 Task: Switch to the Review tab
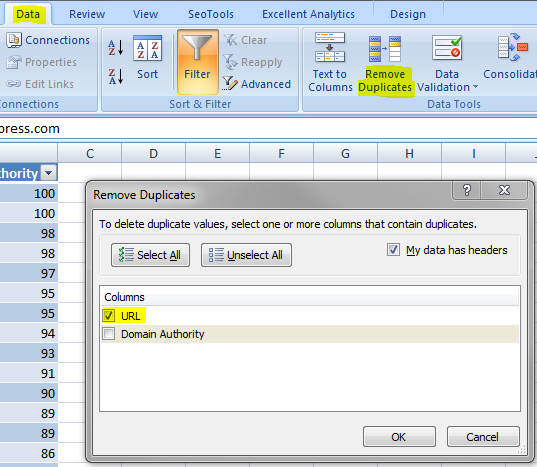point(87,14)
